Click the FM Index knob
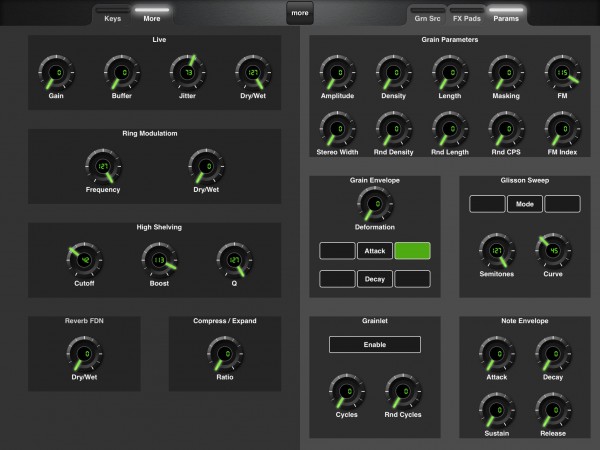Screen dimensions: 600x450 click(x=562, y=129)
